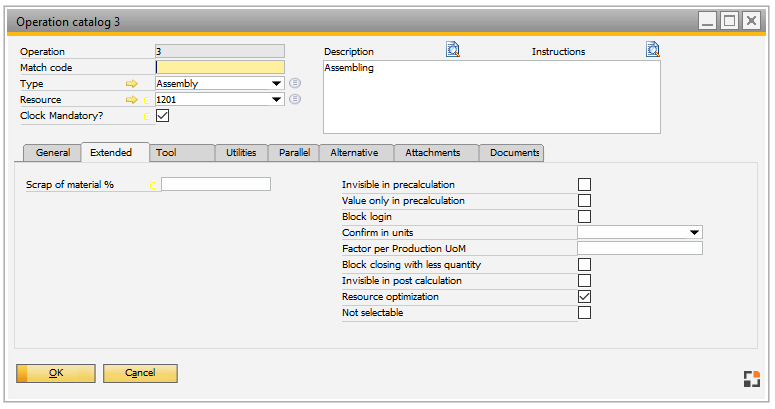Click the orange link arrow beside Resource
The height and width of the screenshot is (409, 775).
pyautogui.click(x=132, y=100)
